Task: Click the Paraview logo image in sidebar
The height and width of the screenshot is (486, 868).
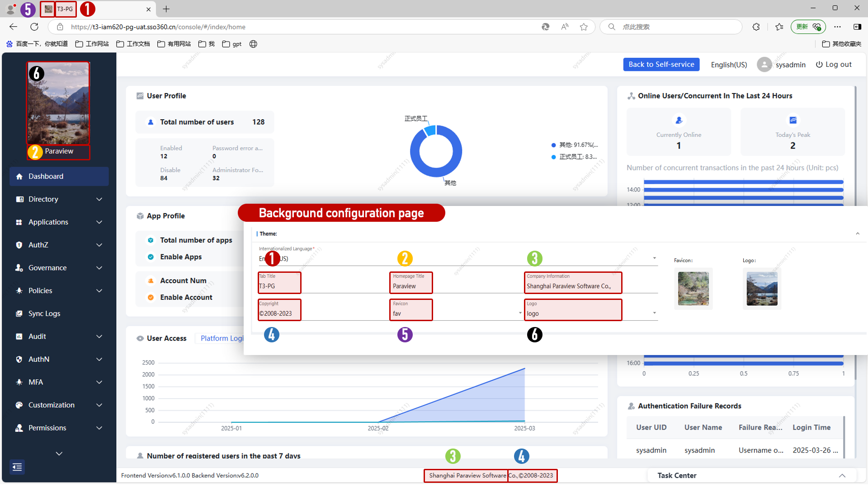Action: (x=58, y=103)
